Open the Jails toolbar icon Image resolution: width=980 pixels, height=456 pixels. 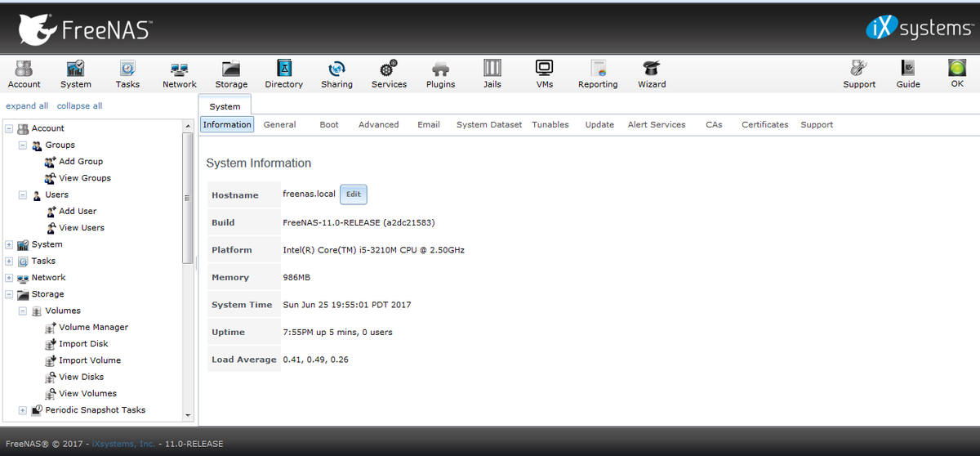(492, 74)
